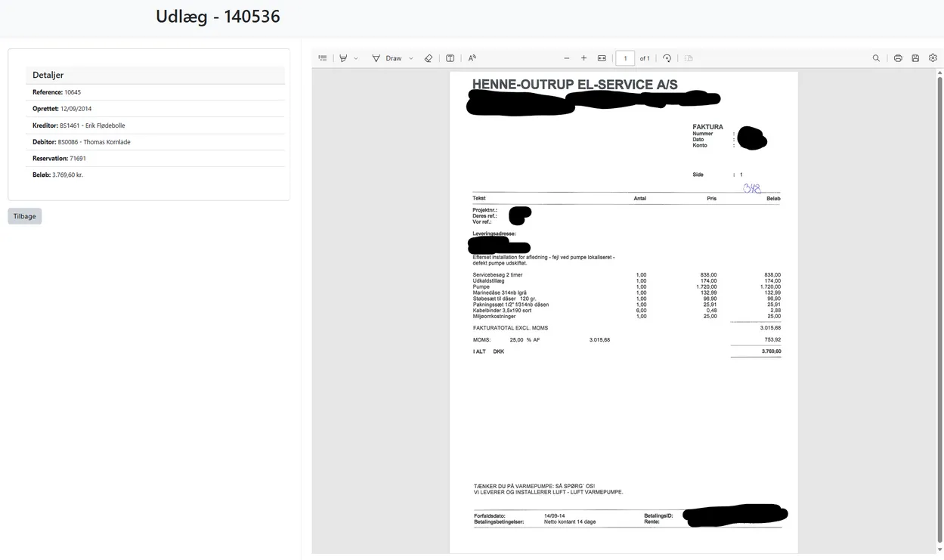944x560 pixels.
Task: Click the Marinedåse 314nb lgrå line
Action: (627, 292)
